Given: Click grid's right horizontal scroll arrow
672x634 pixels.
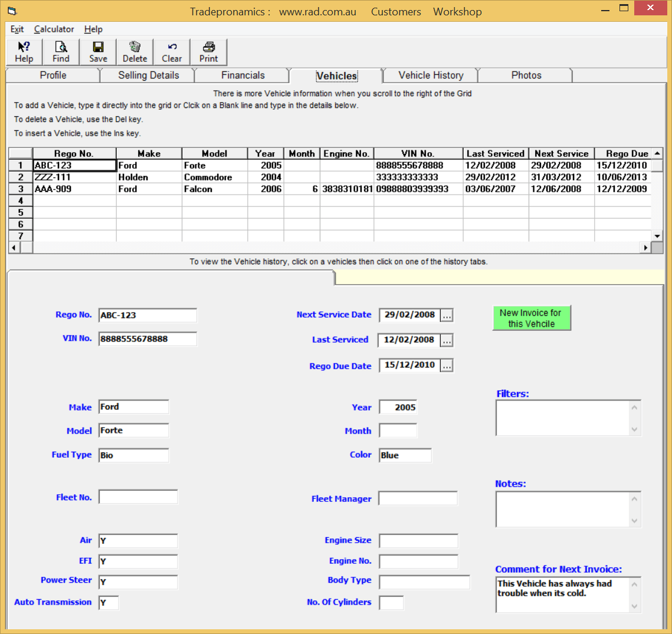Looking at the screenshot, I should pos(645,248).
